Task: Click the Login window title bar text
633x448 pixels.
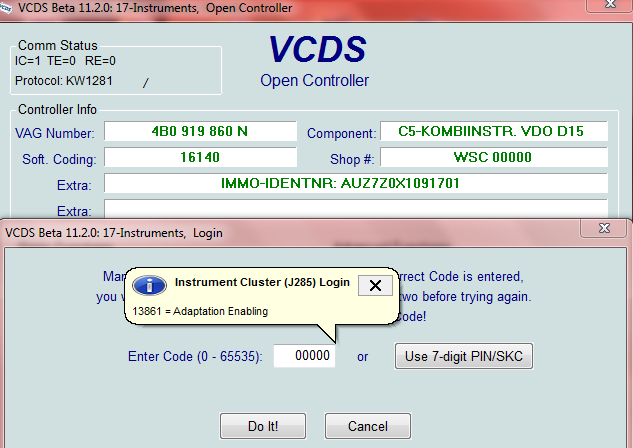Action: (114, 233)
